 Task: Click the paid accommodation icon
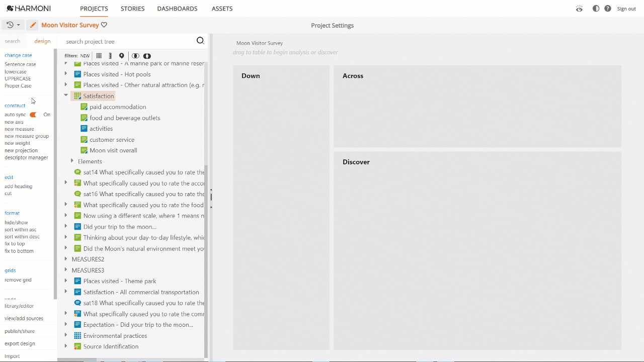pyautogui.click(x=85, y=107)
